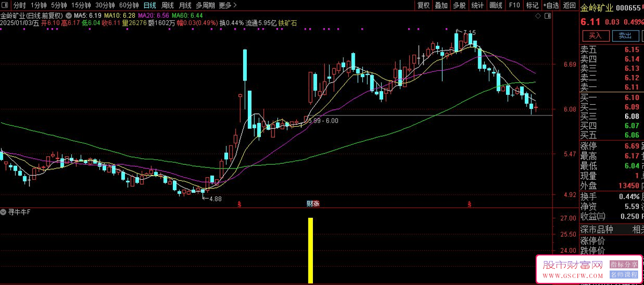Click the 标记 mark button

point(532,5)
